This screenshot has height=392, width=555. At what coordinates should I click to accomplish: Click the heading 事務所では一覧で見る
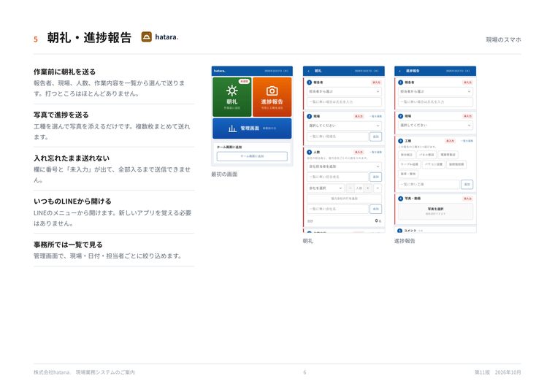tap(68, 245)
